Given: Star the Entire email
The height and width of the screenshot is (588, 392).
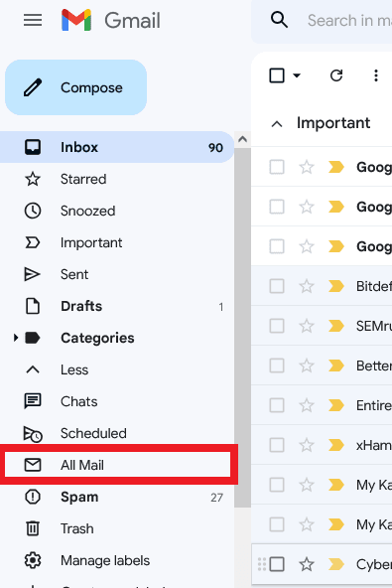Looking at the screenshot, I should click(307, 405).
